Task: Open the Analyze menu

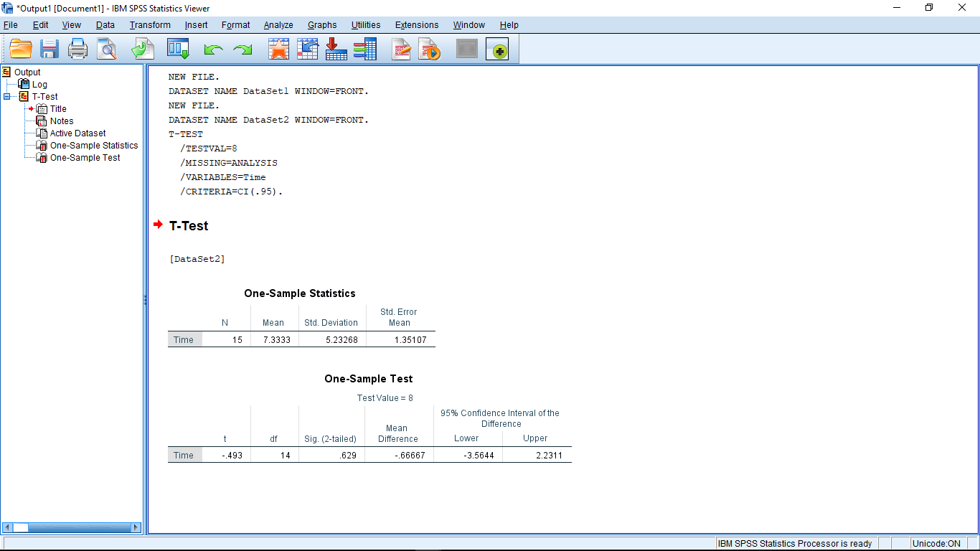Action: [x=278, y=24]
